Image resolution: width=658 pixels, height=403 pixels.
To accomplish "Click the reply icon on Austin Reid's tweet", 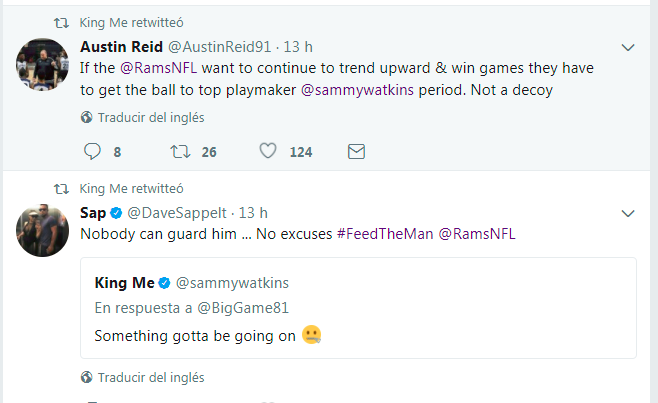I will (x=92, y=152).
